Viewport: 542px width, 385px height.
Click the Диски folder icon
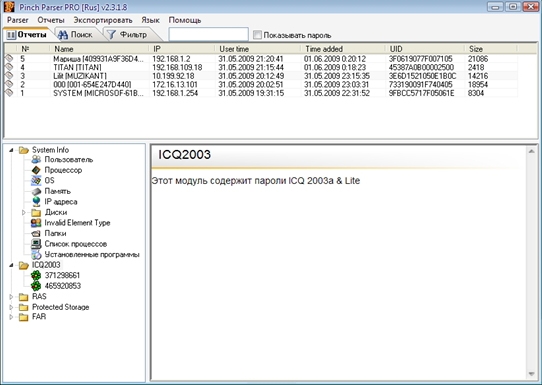point(36,212)
